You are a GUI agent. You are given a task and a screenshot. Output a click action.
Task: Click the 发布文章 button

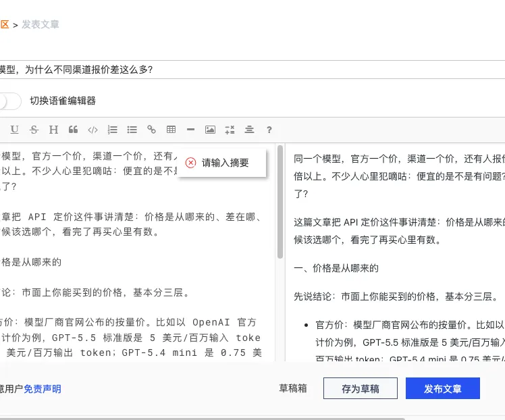(x=442, y=388)
